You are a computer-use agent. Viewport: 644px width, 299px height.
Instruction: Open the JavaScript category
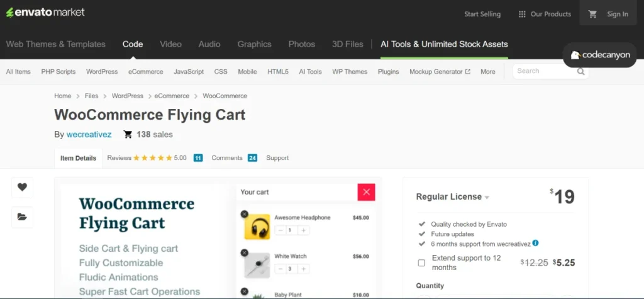[189, 72]
